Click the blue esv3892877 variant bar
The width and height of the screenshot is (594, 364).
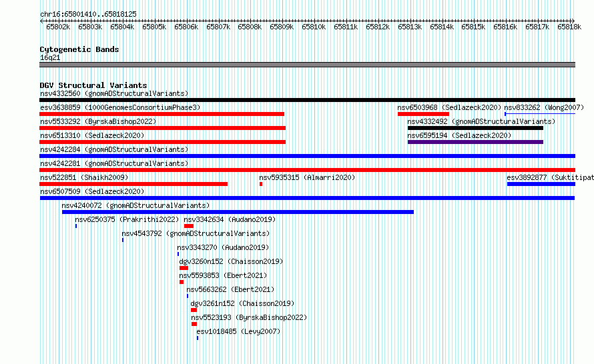(541, 184)
